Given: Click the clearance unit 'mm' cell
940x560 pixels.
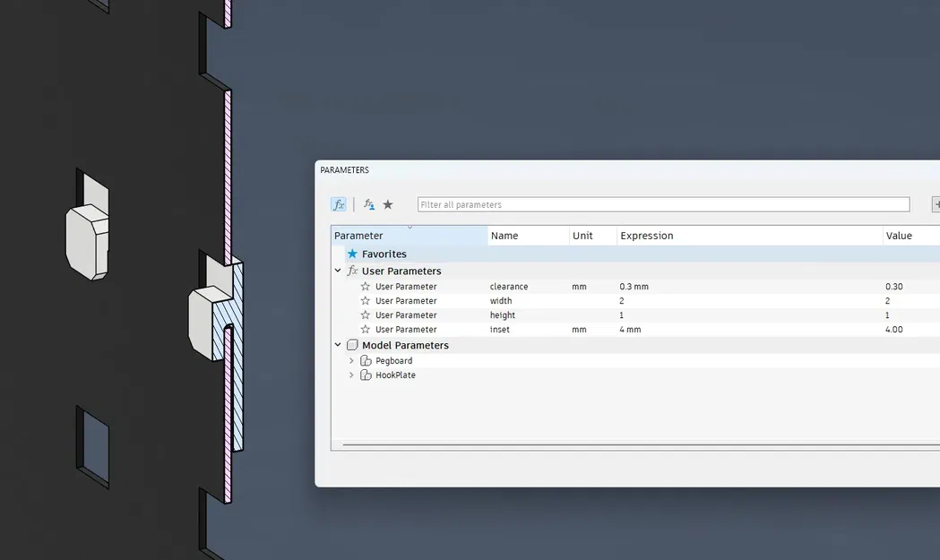Looking at the screenshot, I should (579, 287).
